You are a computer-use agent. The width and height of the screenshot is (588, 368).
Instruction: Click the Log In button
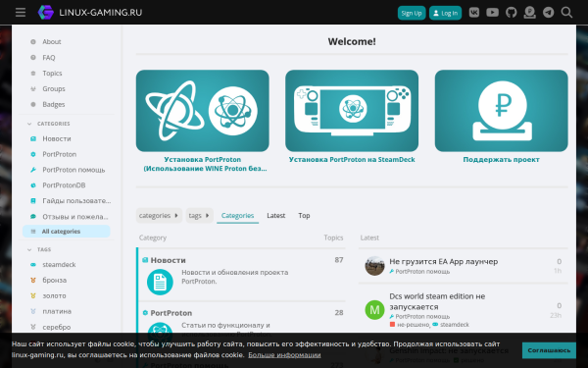click(446, 13)
